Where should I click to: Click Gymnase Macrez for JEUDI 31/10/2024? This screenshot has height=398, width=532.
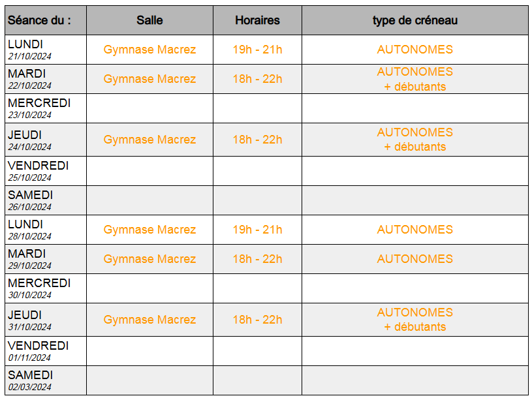pos(149,320)
